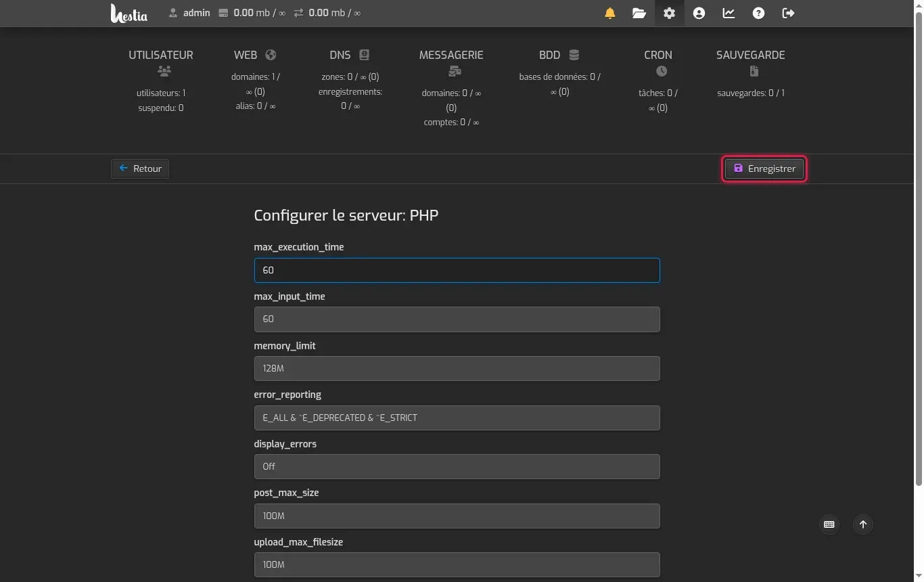Focus the display_errors field
The width and height of the screenshot is (924, 582).
tap(457, 466)
